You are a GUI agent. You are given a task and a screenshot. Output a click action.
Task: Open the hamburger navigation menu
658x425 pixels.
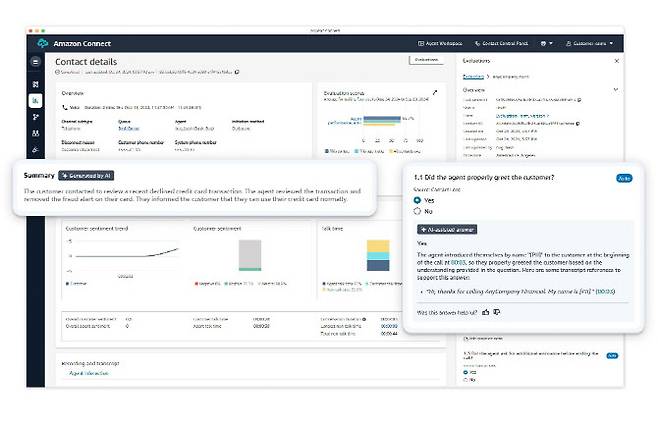[36, 62]
